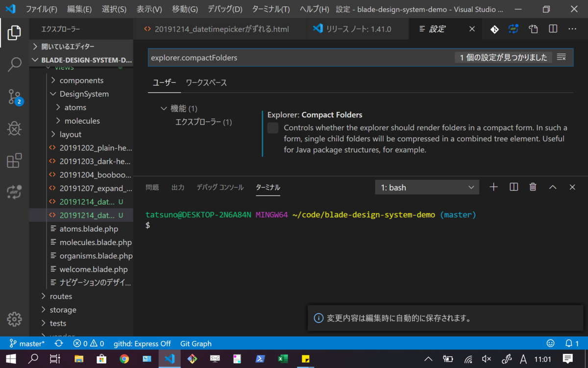The image size is (588, 368).
Task: Create a new terminal with plus icon
Action: (x=493, y=187)
